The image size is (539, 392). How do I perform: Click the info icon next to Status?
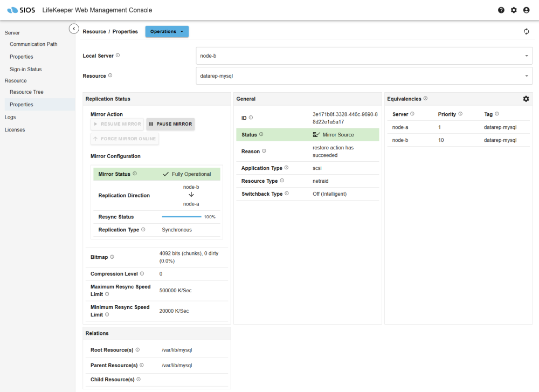(261, 134)
